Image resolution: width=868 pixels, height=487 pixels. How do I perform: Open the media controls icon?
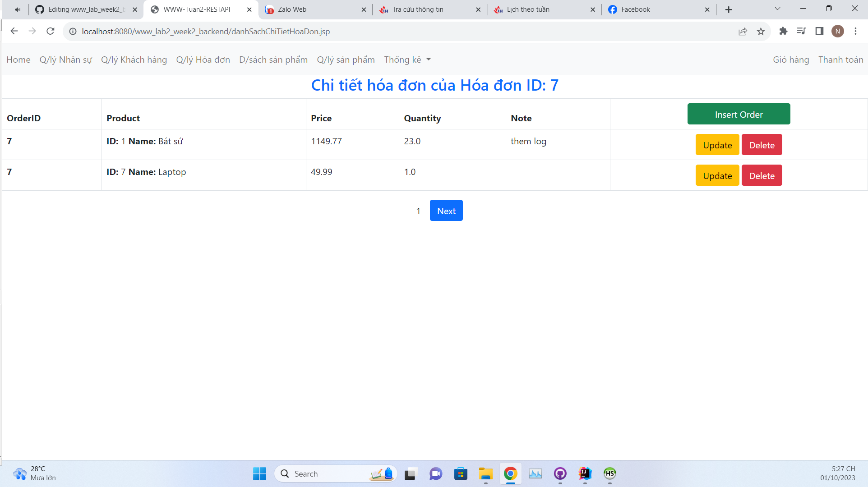(x=802, y=31)
